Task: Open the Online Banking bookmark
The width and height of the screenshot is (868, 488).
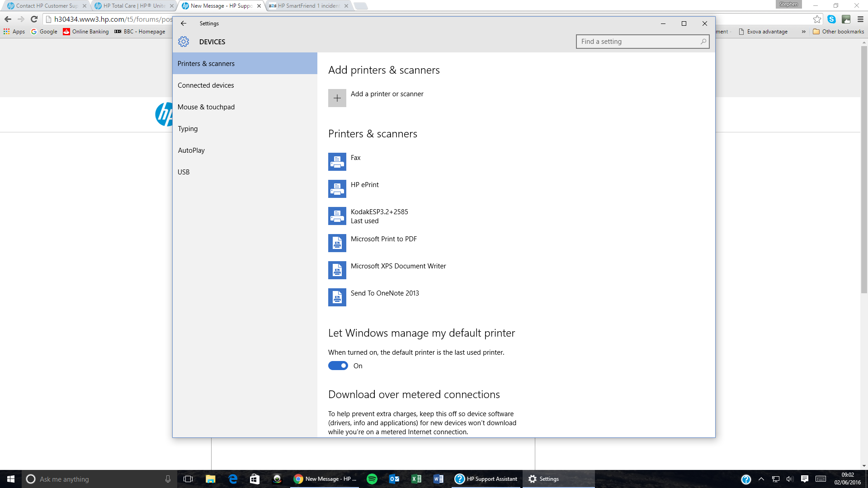Action: click(x=86, y=32)
